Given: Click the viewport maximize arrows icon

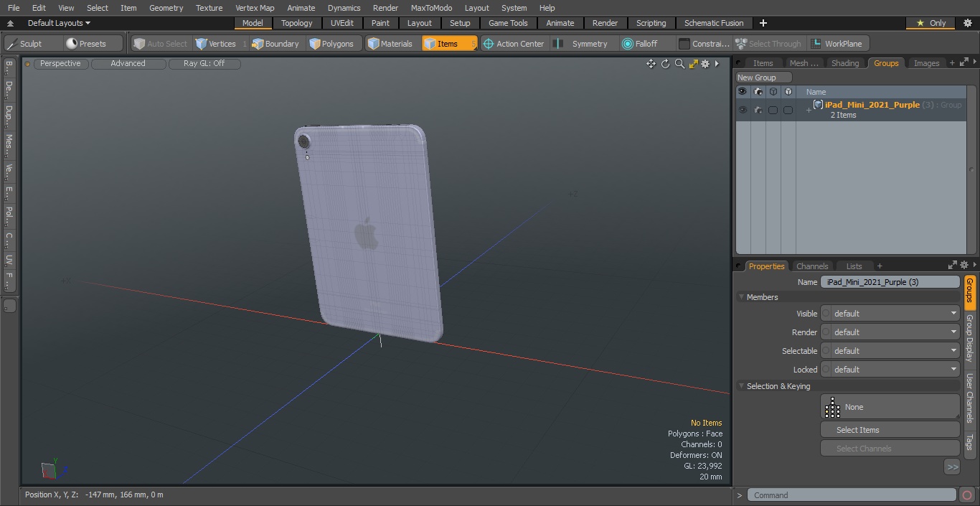Looking at the screenshot, I should (x=693, y=64).
